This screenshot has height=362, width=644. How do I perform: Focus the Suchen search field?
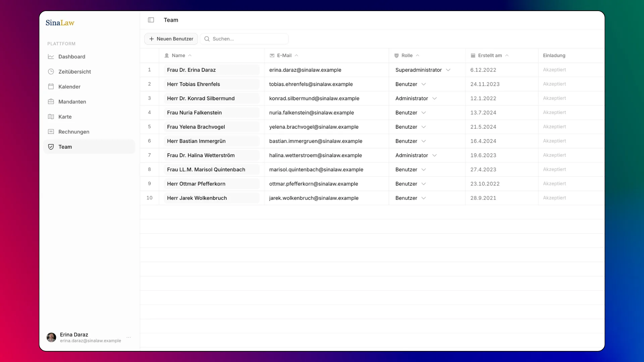244,39
